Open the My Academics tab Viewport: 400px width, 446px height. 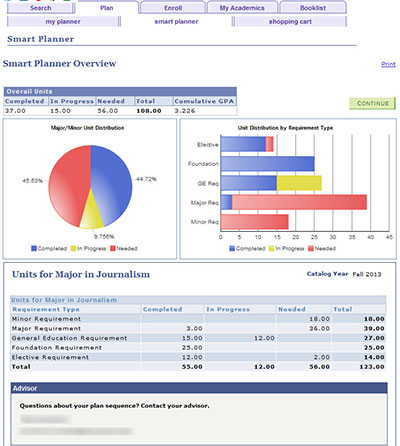click(242, 8)
